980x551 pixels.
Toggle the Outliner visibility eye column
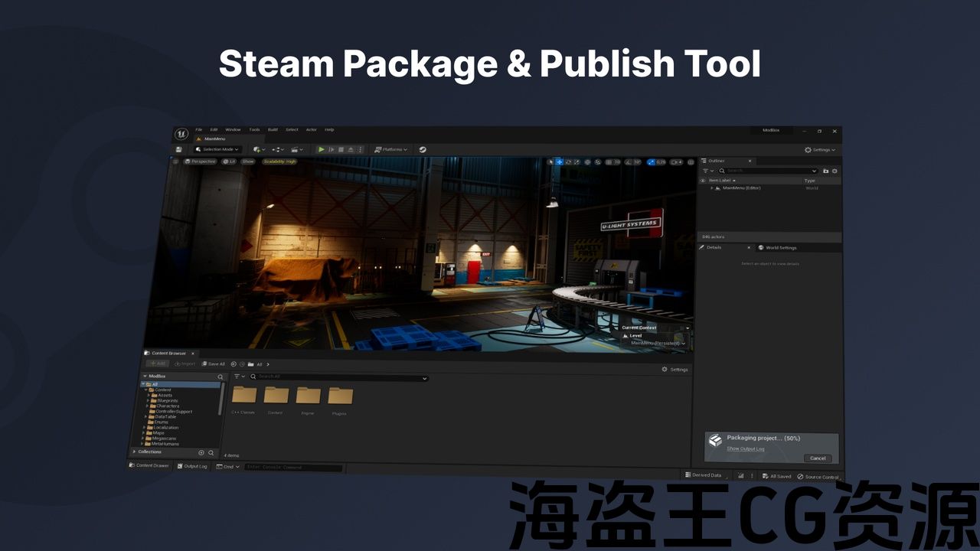click(703, 181)
